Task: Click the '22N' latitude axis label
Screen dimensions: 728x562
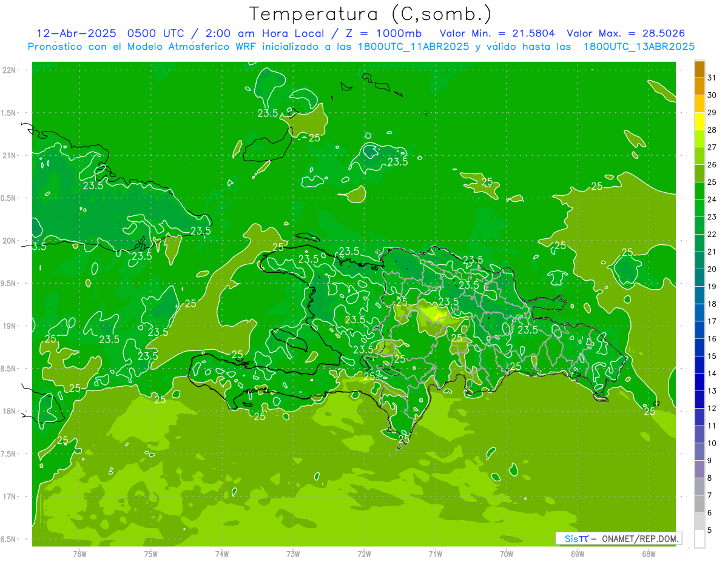Action: click(10, 70)
